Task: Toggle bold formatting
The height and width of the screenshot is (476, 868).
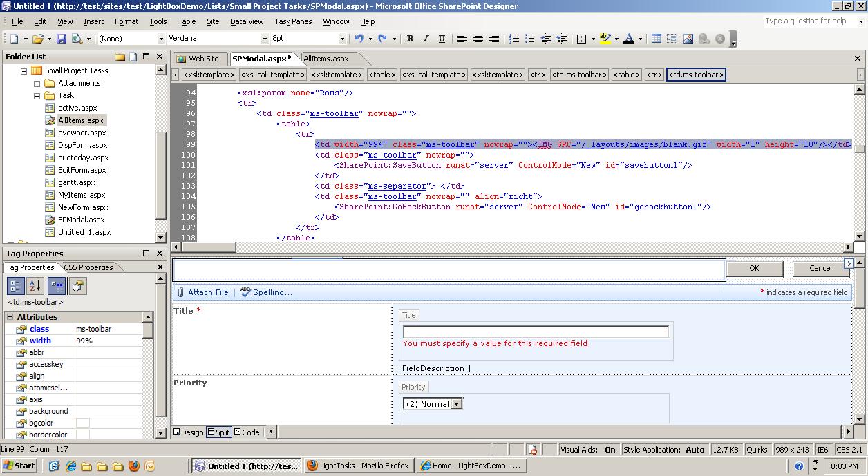Action: (x=410, y=39)
